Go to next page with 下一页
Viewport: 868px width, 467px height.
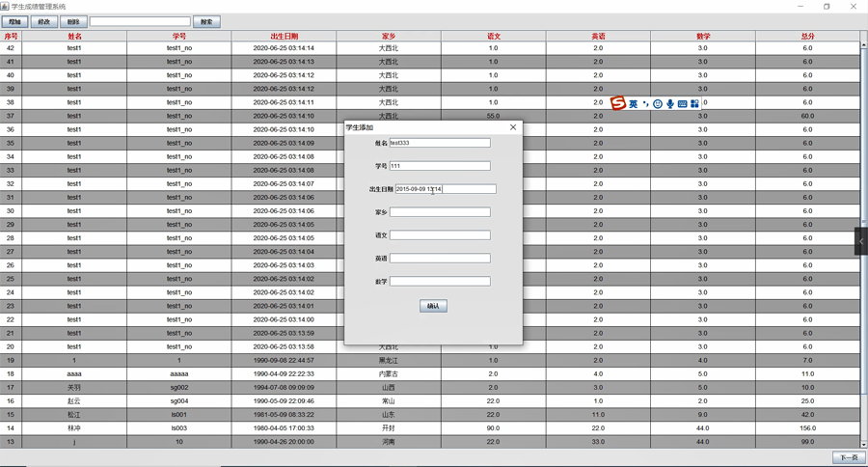[x=849, y=457]
